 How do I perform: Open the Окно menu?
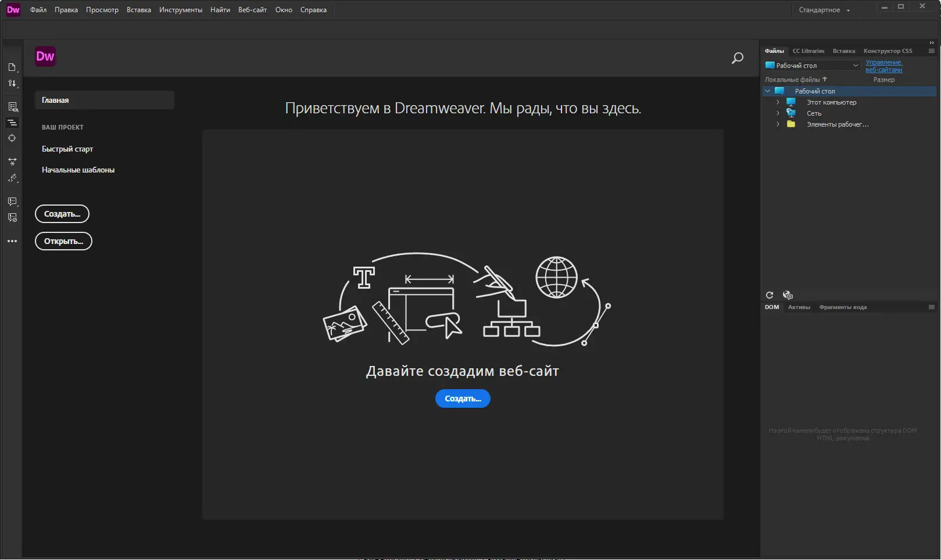tap(284, 10)
